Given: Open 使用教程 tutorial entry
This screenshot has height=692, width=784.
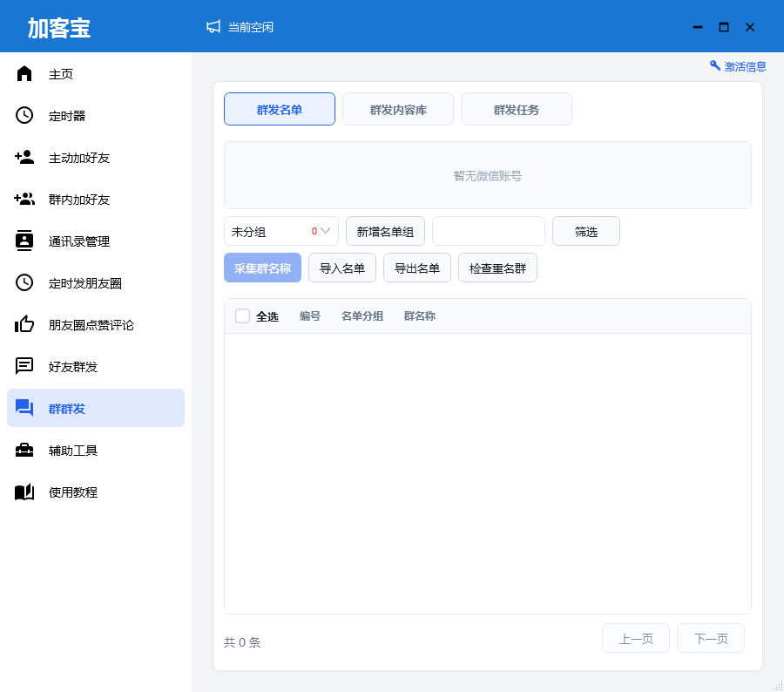Looking at the screenshot, I should pyautogui.click(x=96, y=492).
